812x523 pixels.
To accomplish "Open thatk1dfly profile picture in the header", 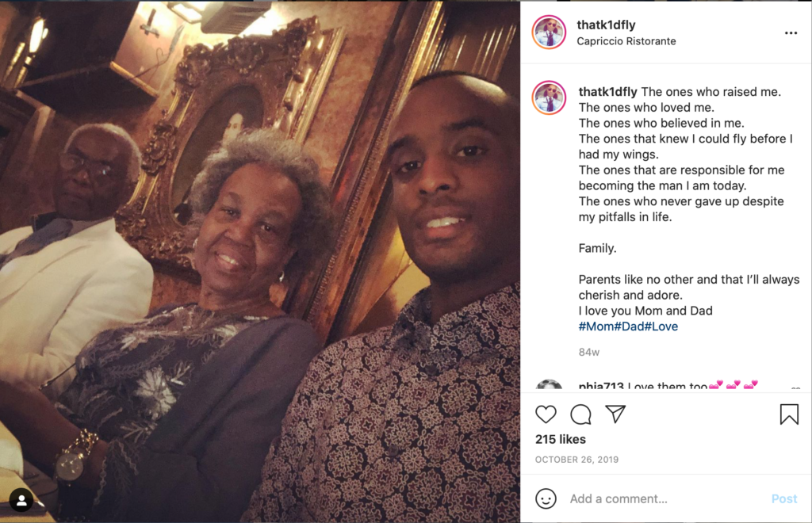I will (549, 32).
